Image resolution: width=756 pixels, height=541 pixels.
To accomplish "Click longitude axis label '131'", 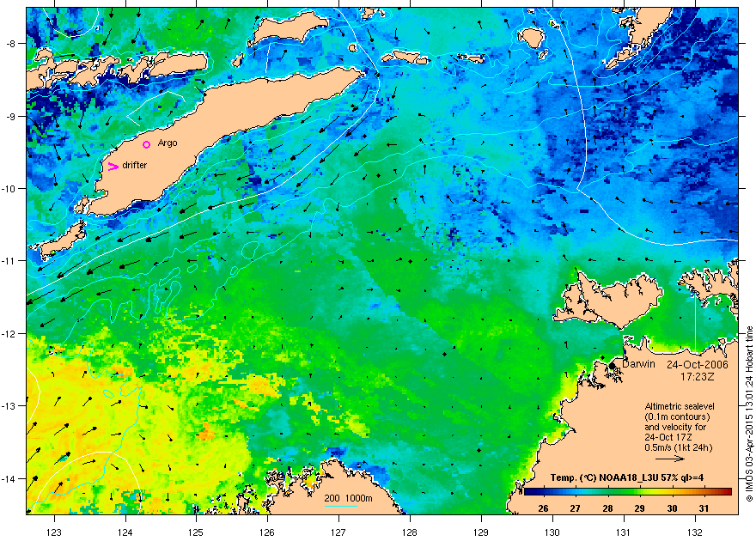I will pyautogui.click(x=624, y=532).
